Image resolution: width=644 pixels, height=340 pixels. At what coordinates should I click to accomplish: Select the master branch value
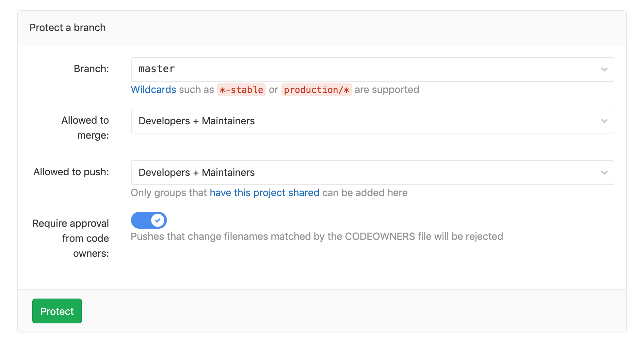[156, 69]
